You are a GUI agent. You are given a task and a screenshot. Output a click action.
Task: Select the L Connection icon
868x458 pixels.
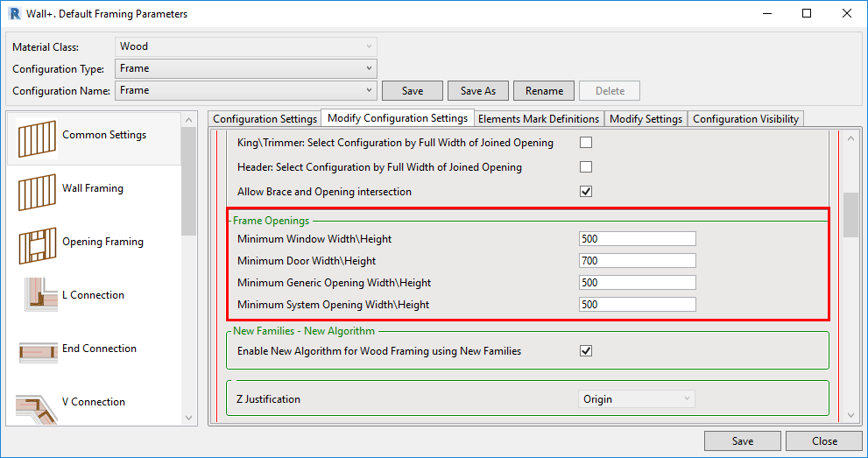[40, 294]
